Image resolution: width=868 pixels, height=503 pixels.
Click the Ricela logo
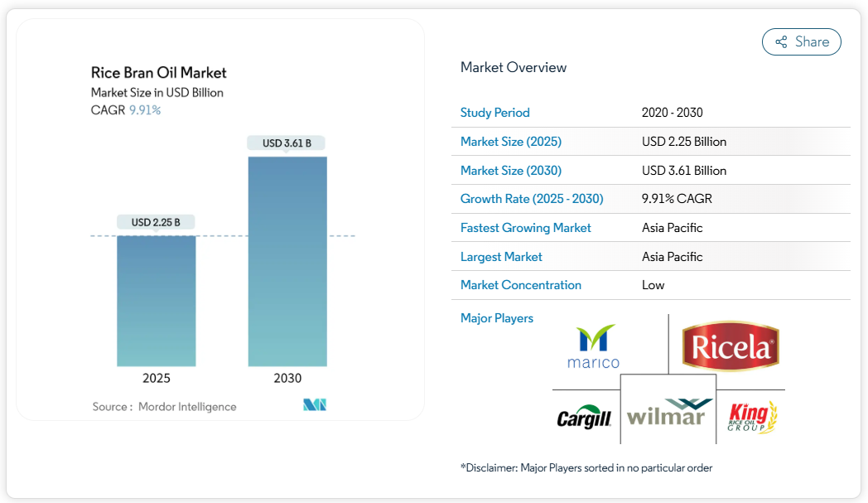(730, 346)
